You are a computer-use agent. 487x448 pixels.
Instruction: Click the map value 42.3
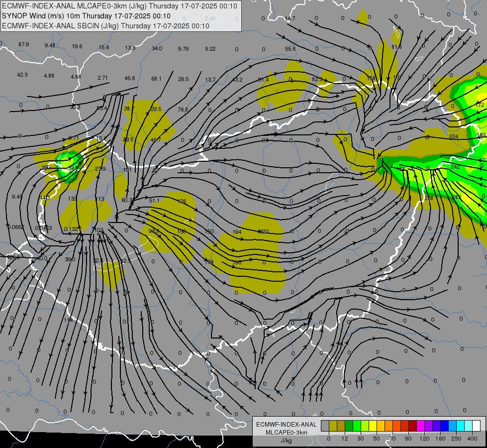[x=22, y=75]
